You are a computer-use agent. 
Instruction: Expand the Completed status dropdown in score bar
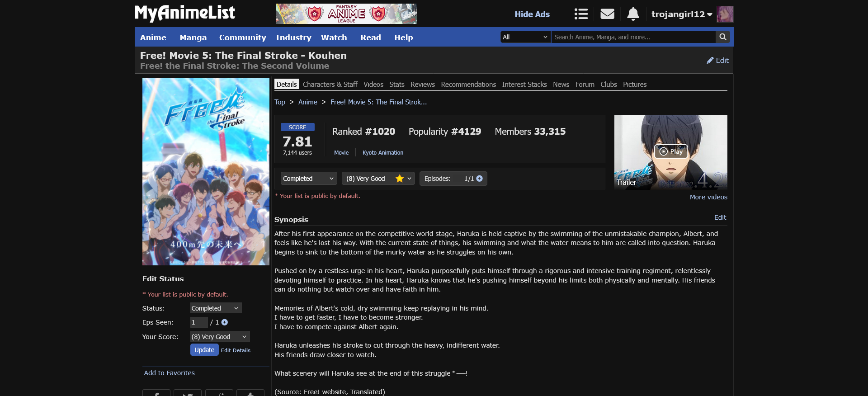point(308,179)
